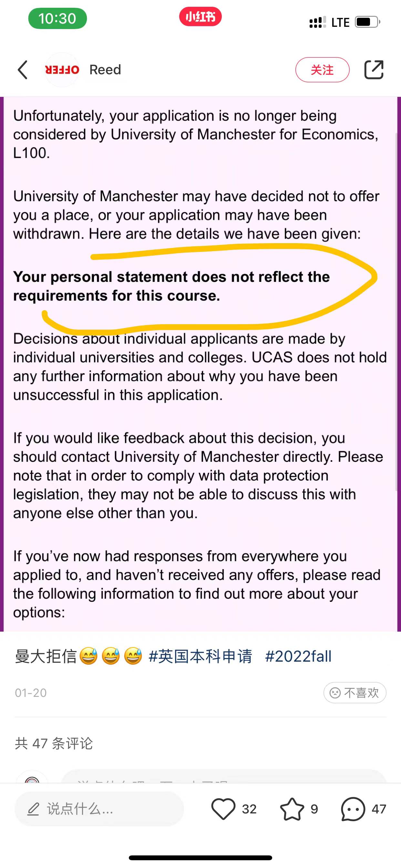Image resolution: width=401 pixels, height=868 pixels.
Task: Tap the share icon at top right
Action: [x=374, y=70]
